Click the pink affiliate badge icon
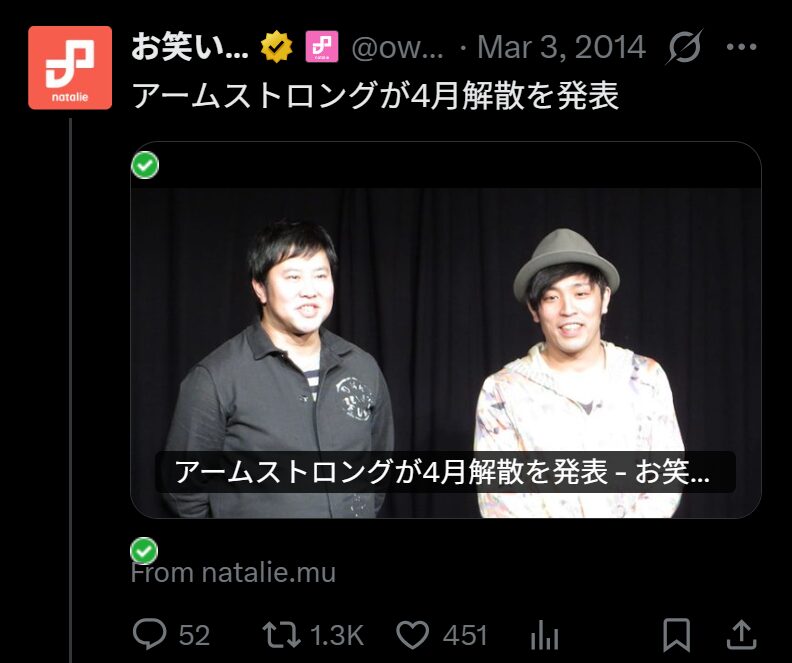792x663 pixels. point(322,47)
